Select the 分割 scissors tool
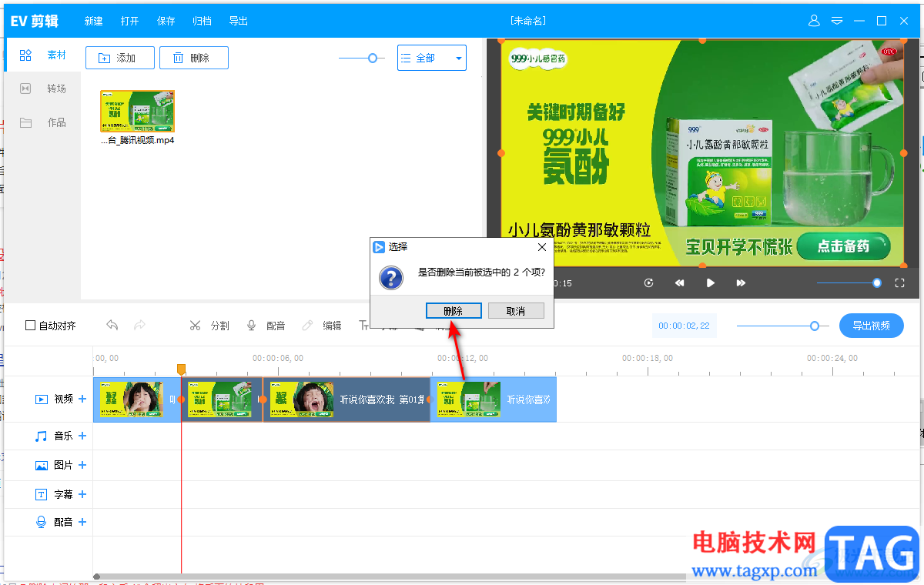The image size is (924, 585). click(x=209, y=326)
